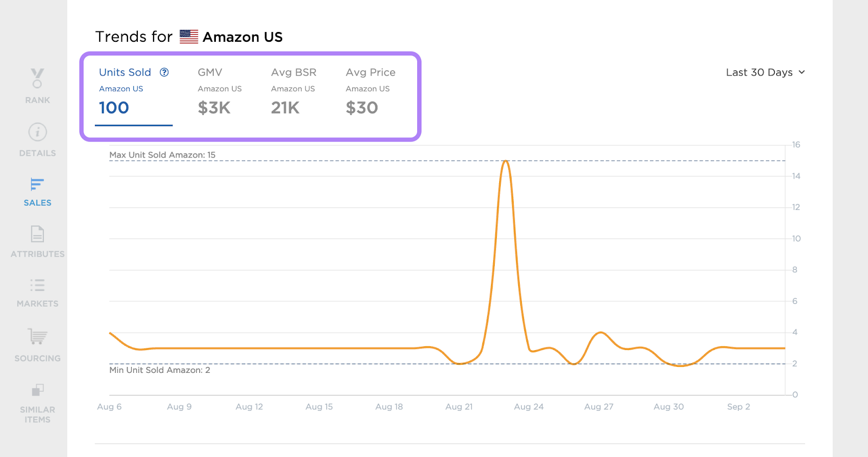Select the Avg Price tab
This screenshot has width=868, height=457.
(x=371, y=91)
